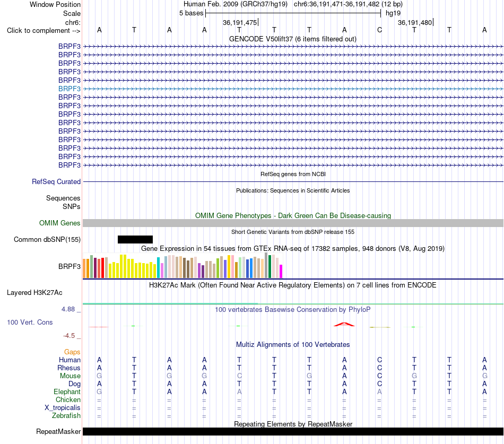The image size is (504, 444).
Task: Select the X_tropicalis alignment row label
Action: click(x=63, y=408)
